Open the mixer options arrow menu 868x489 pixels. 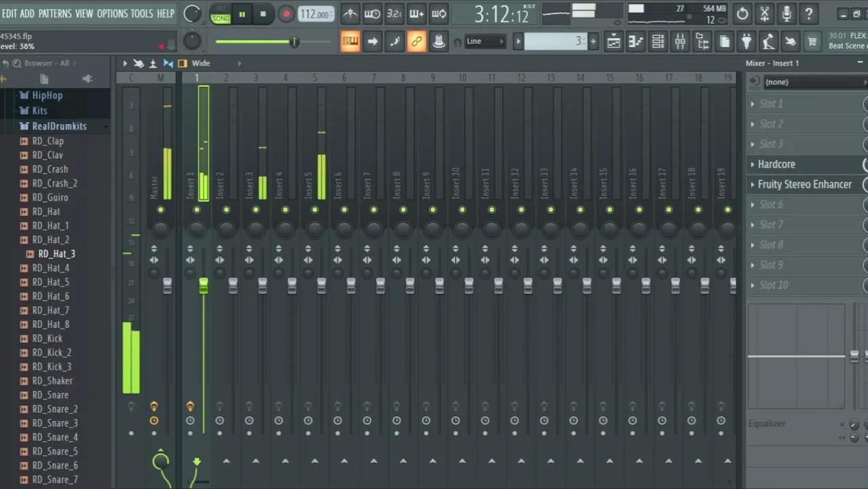[x=125, y=63]
